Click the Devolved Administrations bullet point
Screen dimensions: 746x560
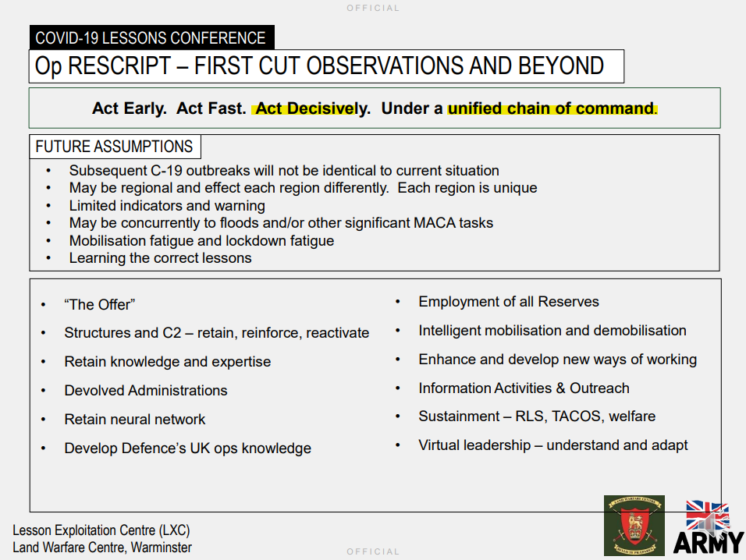coord(146,390)
